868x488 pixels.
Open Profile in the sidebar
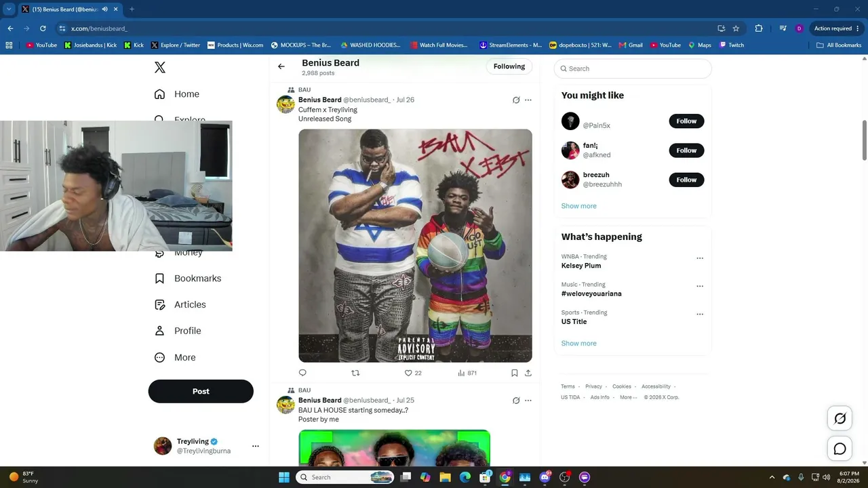point(178,331)
